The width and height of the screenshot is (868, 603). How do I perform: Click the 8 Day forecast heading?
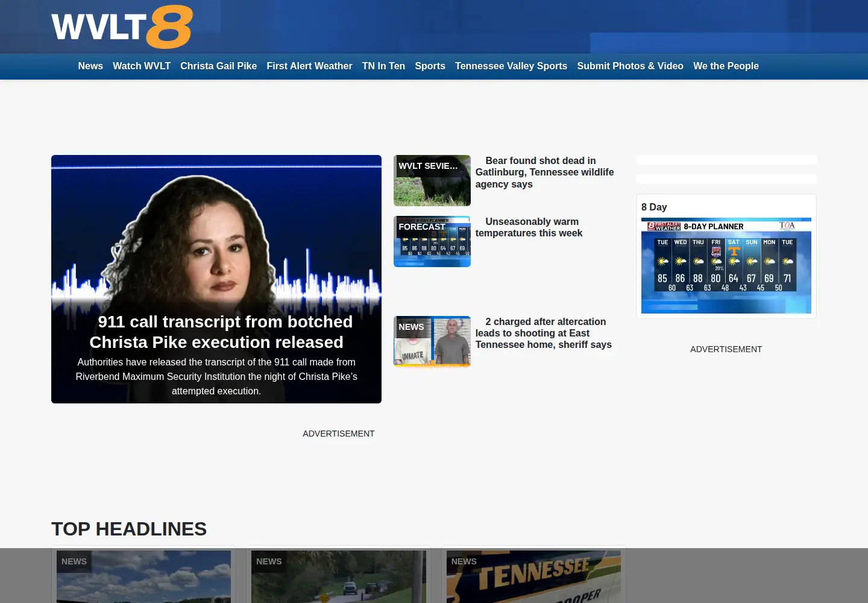pos(654,207)
